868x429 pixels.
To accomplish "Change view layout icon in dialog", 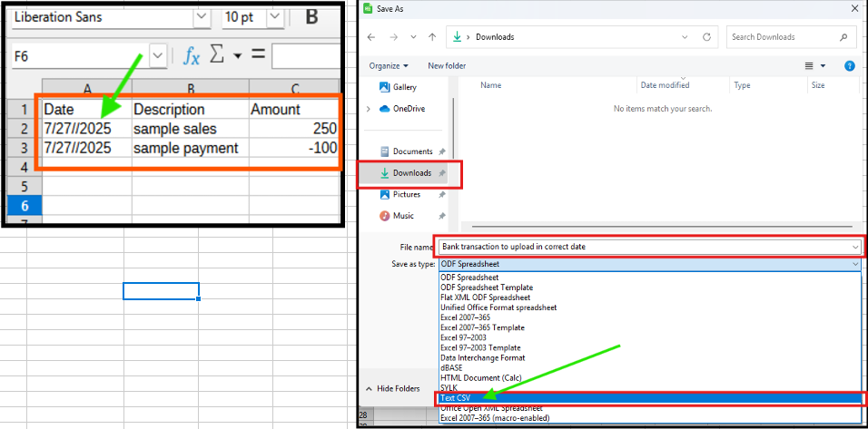I will tap(809, 66).
